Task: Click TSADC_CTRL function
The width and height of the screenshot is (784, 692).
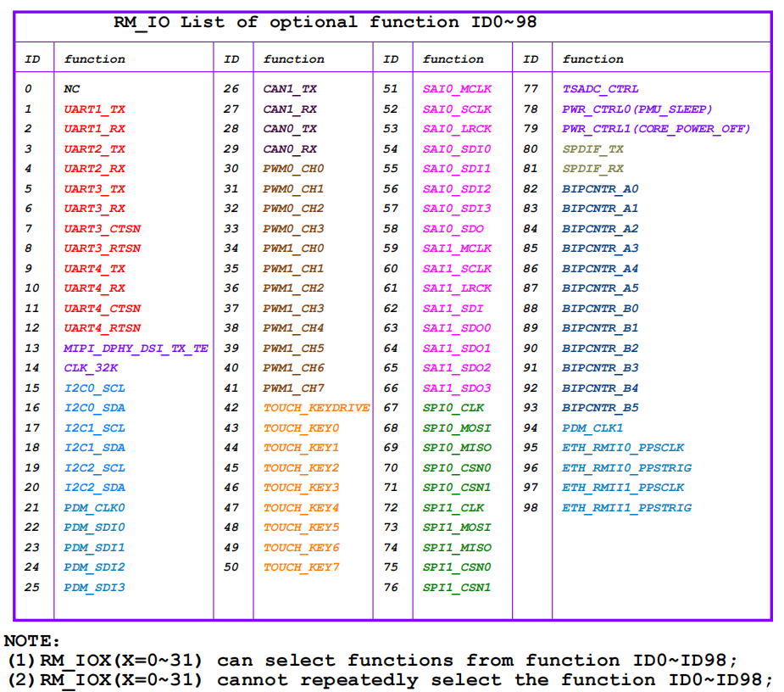Action: tap(600, 89)
